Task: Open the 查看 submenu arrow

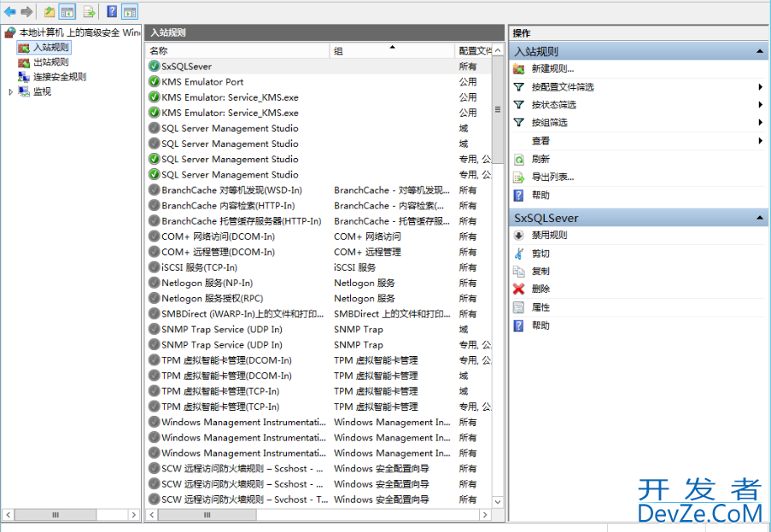Action: coord(761,141)
